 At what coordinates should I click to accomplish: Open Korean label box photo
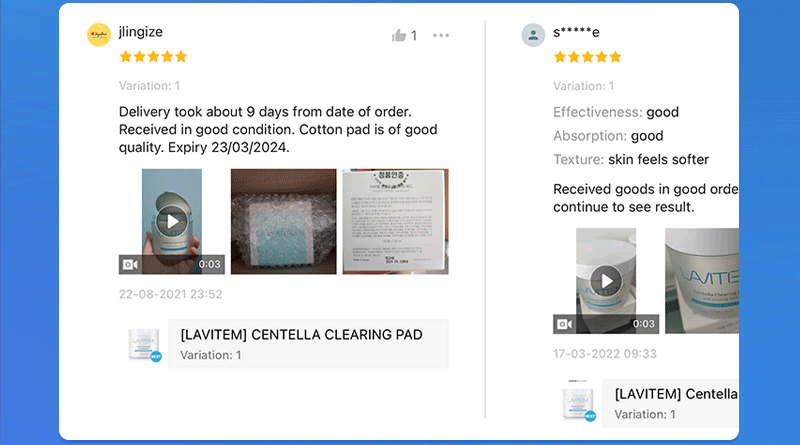tap(395, 221)
